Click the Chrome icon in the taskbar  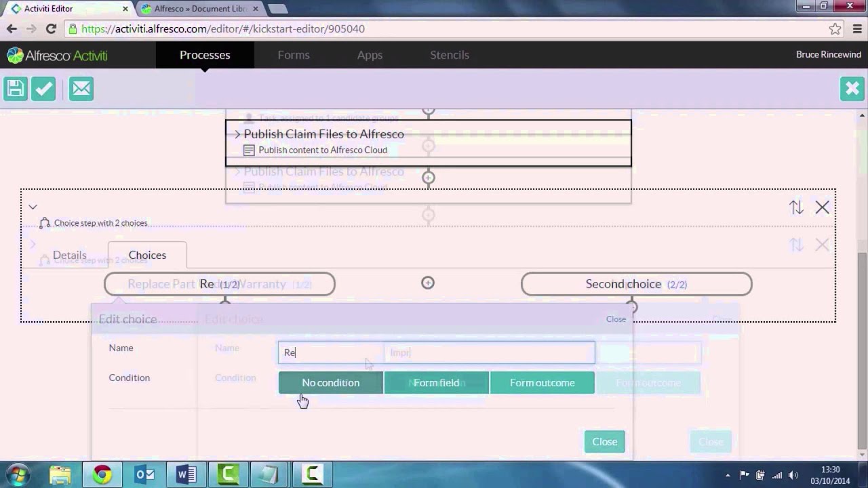tap(102, 474)
